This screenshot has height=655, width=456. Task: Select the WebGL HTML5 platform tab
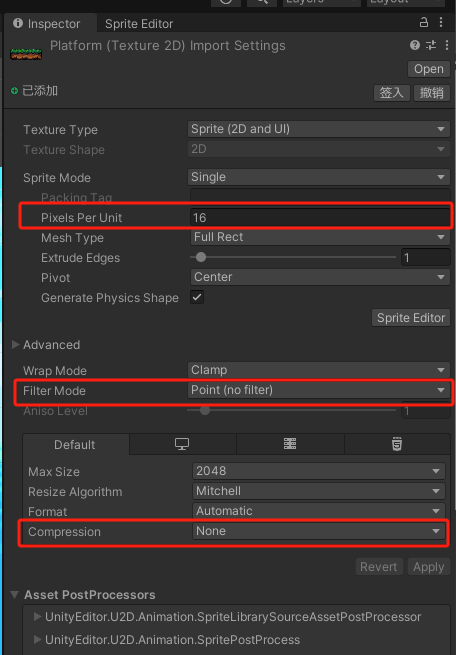click(x=397, y=444)
